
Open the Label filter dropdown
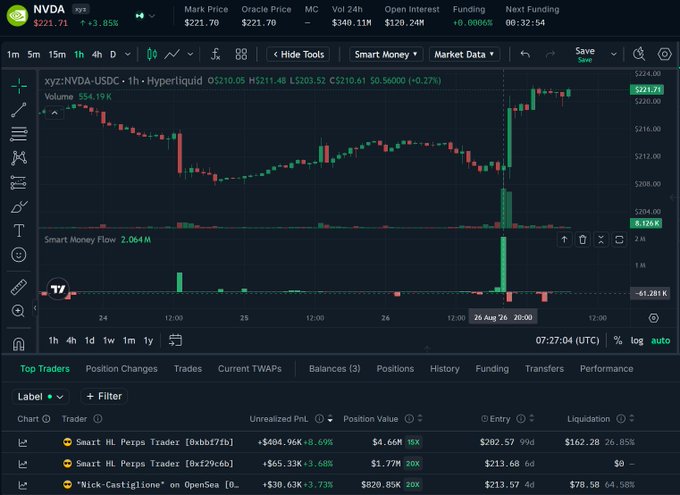click(x=40, y=397)
